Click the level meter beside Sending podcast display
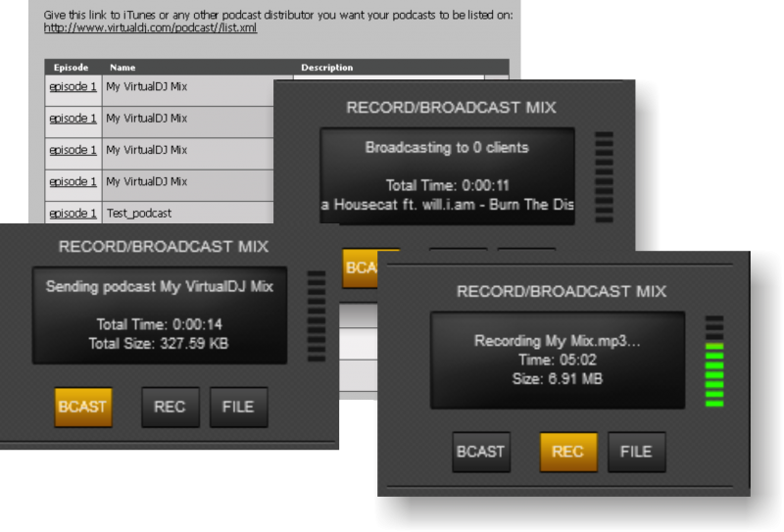The height and width of the screenshot is (532, 784). point(316,314)
